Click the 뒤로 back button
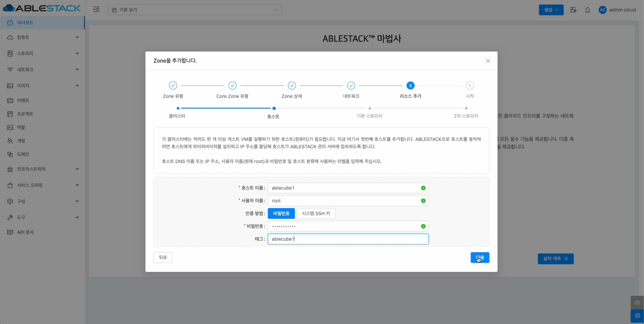 pyautogui.click(x=163, y=258)
